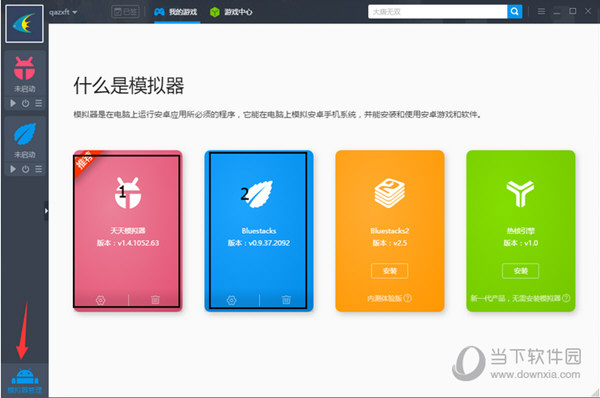Click the Bluestacks2 name label on orange card
The image size is (600, 398).
390,230
